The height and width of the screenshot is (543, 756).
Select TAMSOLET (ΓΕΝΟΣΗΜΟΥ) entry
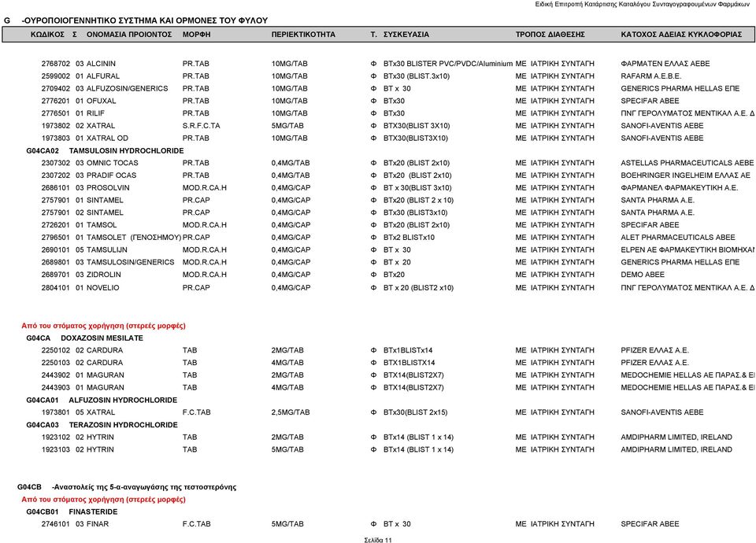click(134, 238)
